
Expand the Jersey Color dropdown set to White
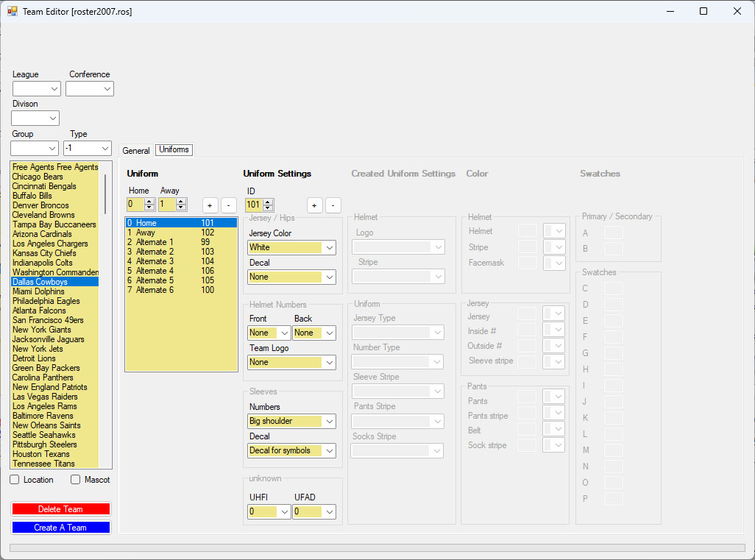click(x=292, y=247)
